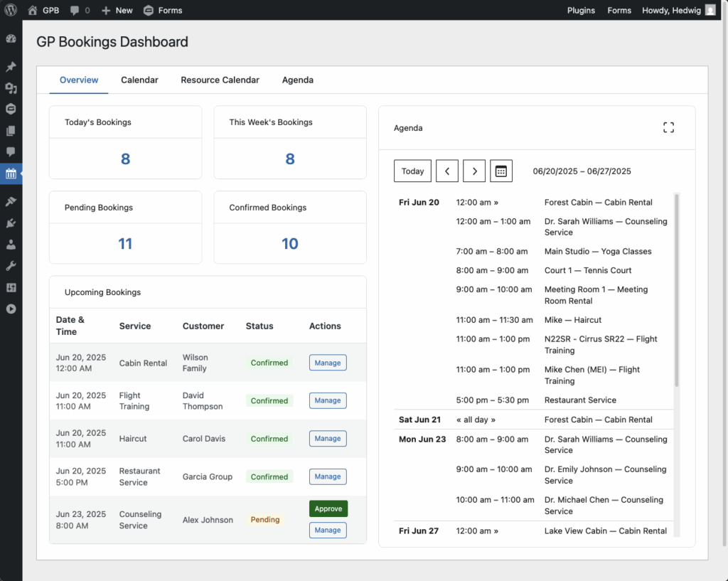This screenshot has width=728, height=581.
Task: Open the Tools wrench icon in the sidebar
Action: pyautogui.click(x=11, y=265)
